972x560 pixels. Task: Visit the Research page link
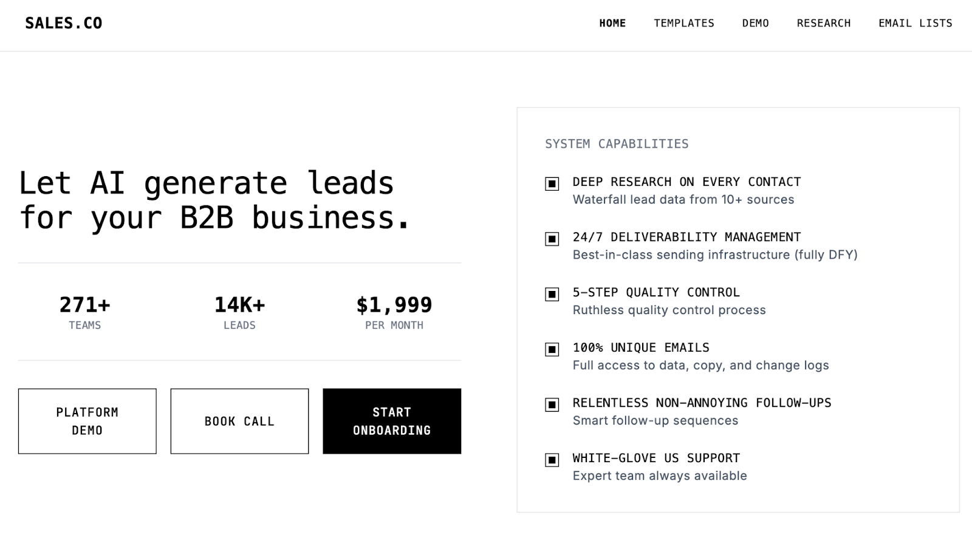point(824,23)
